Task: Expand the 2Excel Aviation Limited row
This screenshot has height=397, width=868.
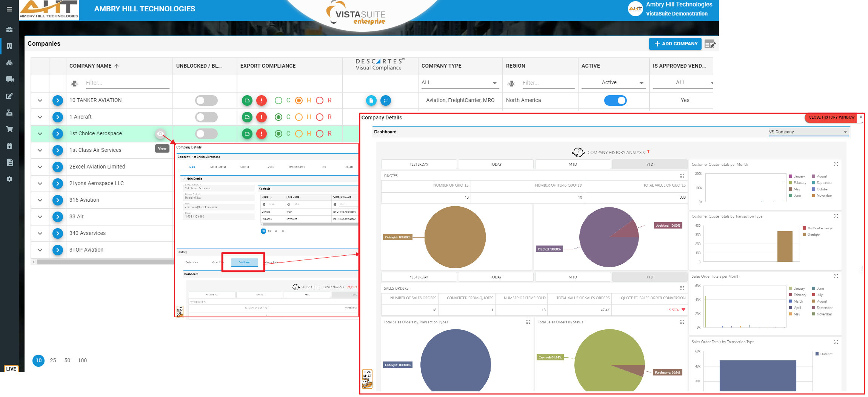Action: click(x=40, y=167)
